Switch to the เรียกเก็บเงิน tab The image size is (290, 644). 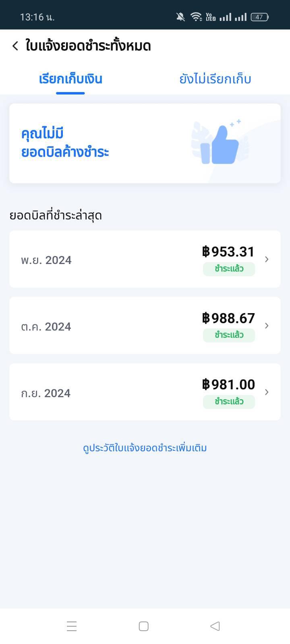click(x=70, y=79)
